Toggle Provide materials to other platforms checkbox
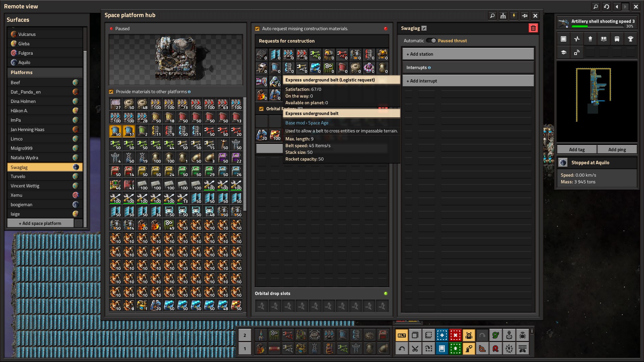 111,92
